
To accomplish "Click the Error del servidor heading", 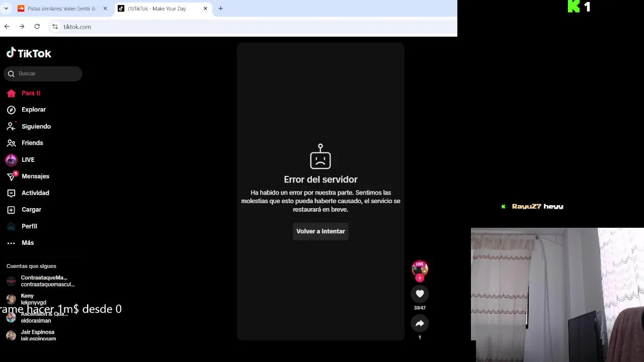I will [320, 179].
